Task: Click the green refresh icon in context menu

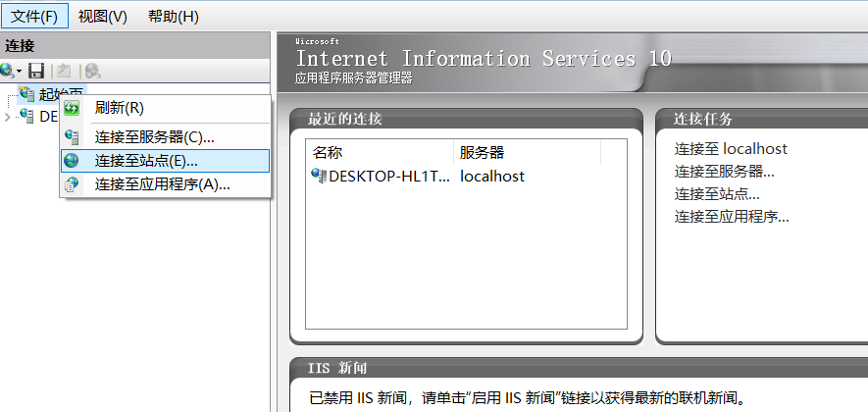Action: tap(72, 108)
